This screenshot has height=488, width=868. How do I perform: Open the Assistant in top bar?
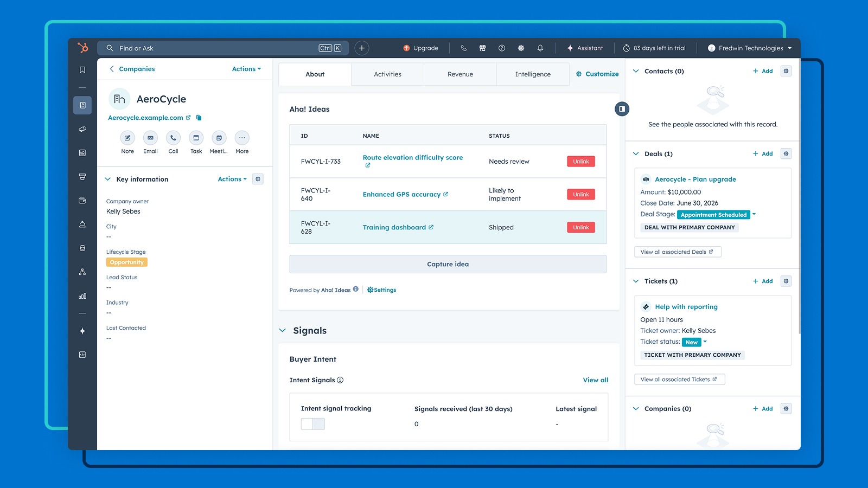point(585,48)
